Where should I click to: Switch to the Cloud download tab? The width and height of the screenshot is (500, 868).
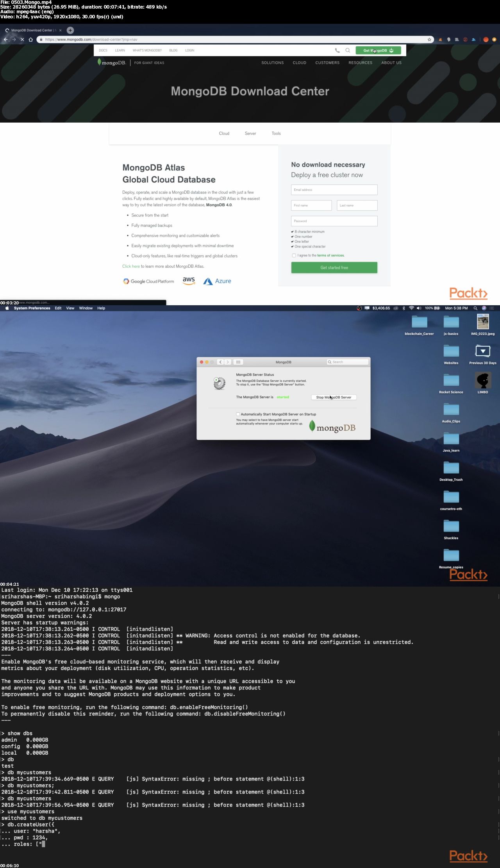tap(224, 134)
